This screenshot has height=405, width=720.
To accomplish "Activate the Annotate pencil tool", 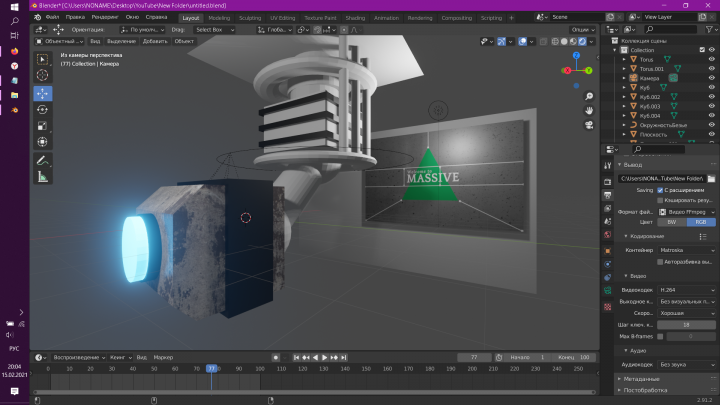I will pyautogui.click(x=43, y=161).
